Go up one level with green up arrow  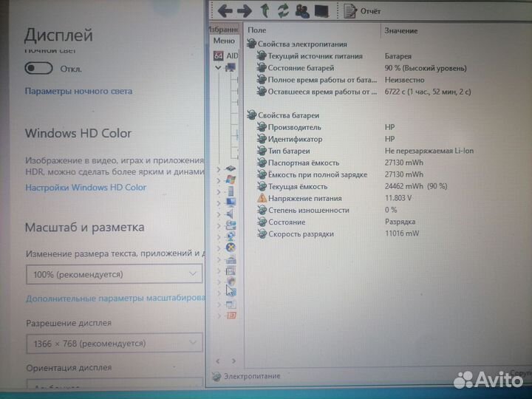tap(265, 10)
